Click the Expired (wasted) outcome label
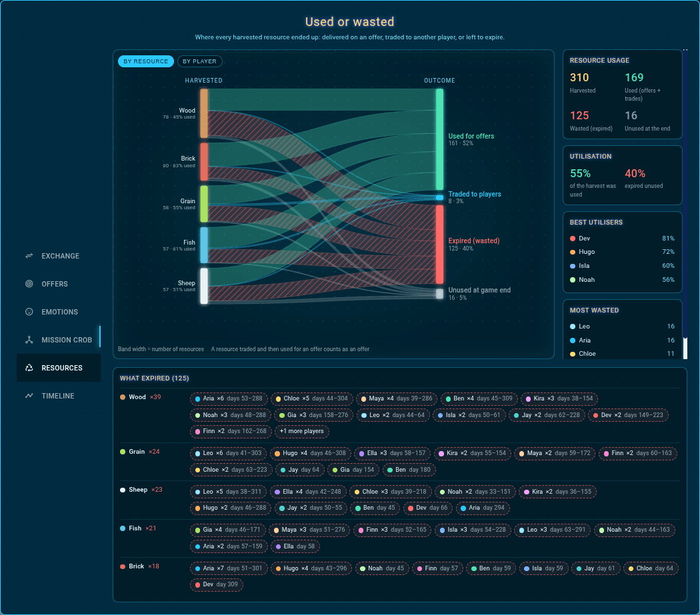This screenshot has width=700, height=615. coord(473,241)
